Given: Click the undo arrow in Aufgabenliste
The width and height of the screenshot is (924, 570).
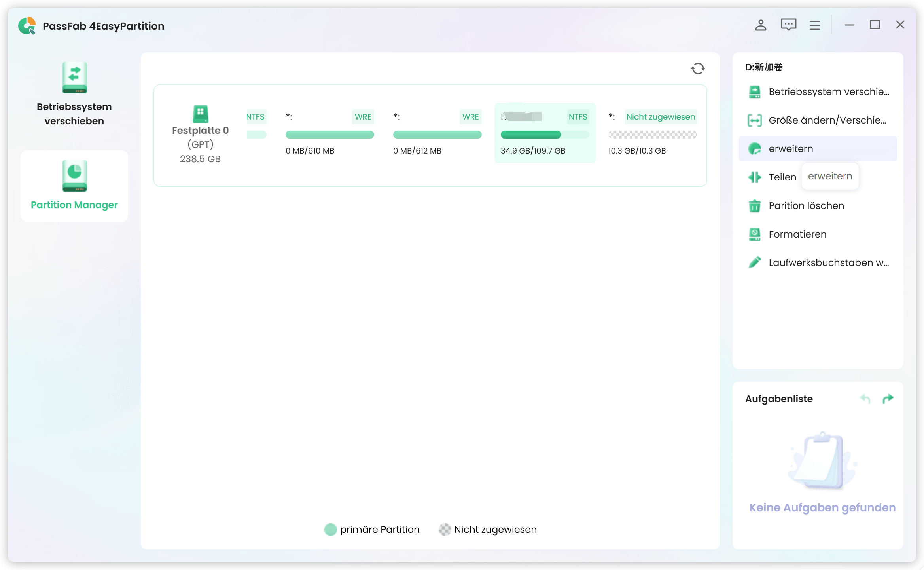Looking at the screenshot, I should click(865, 399).
